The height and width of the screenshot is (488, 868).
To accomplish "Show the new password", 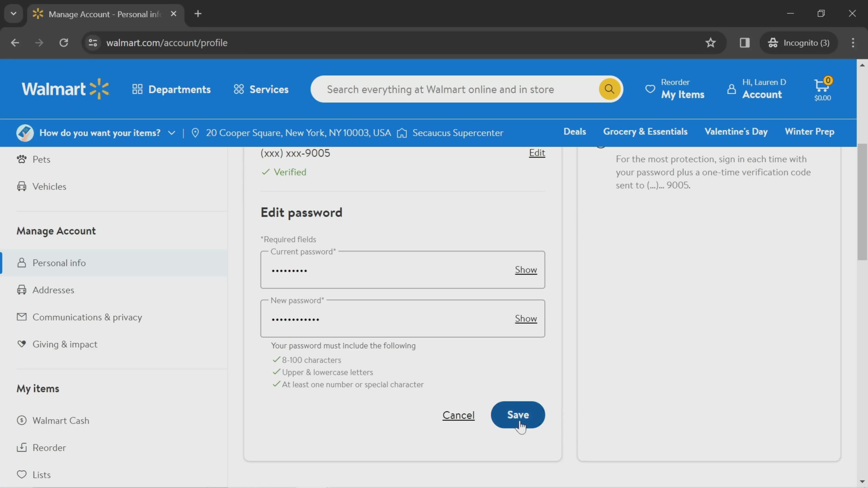I will click(x=526, y=319).
